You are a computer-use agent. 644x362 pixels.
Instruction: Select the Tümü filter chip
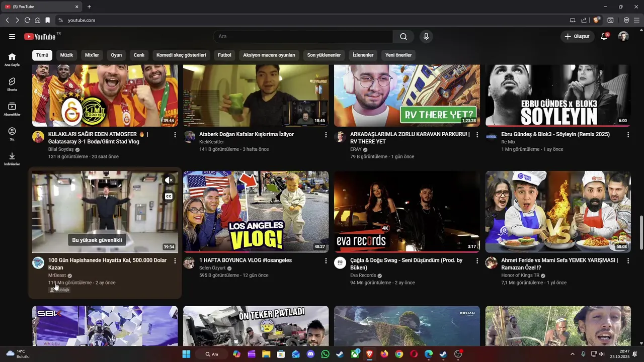pos(42,55)
